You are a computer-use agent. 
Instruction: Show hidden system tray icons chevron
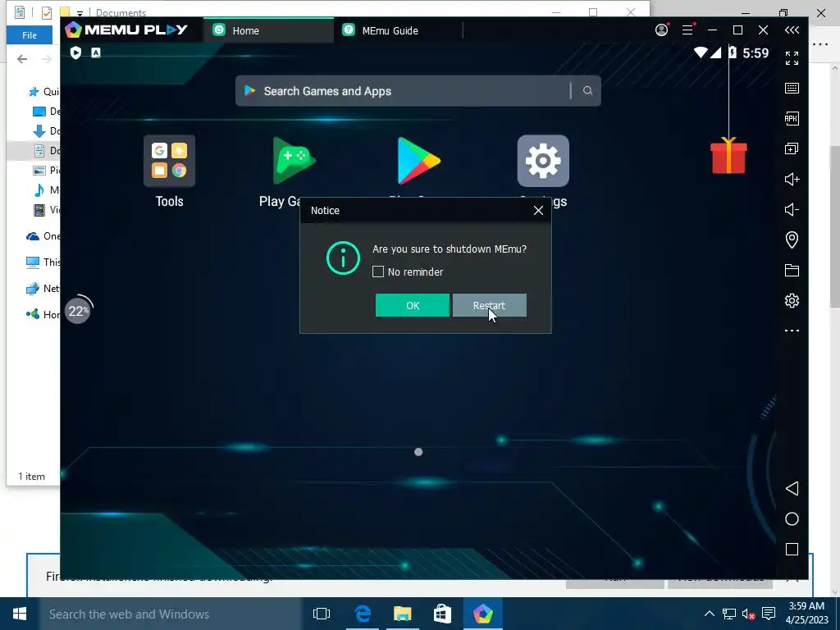click(x=710, y=614)
